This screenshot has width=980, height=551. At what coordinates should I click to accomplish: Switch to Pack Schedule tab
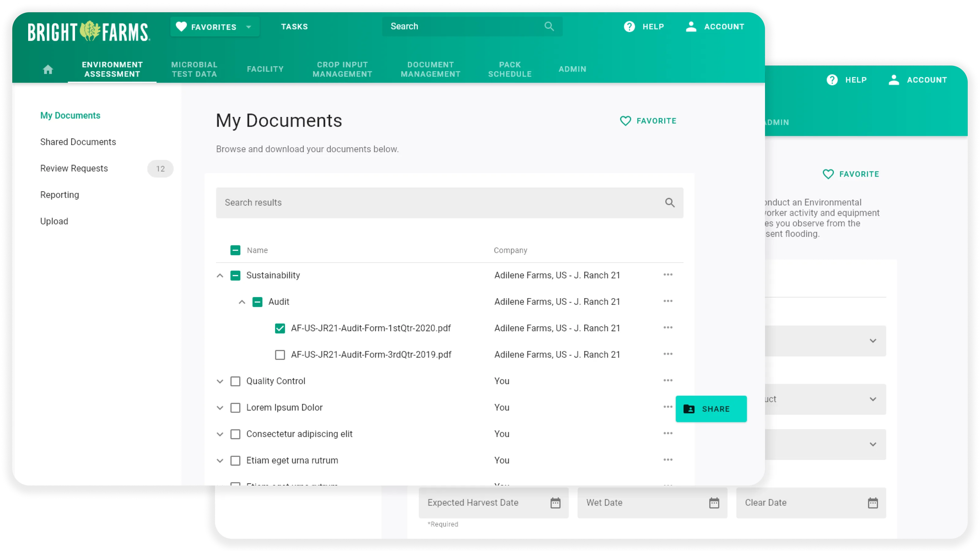click(x=510, y=69)
